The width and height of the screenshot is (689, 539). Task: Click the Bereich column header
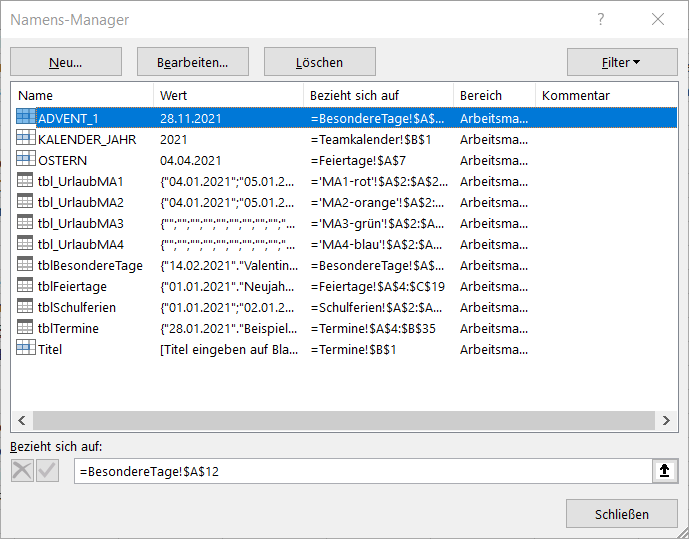pyautogui.click(x=493, y=95)
